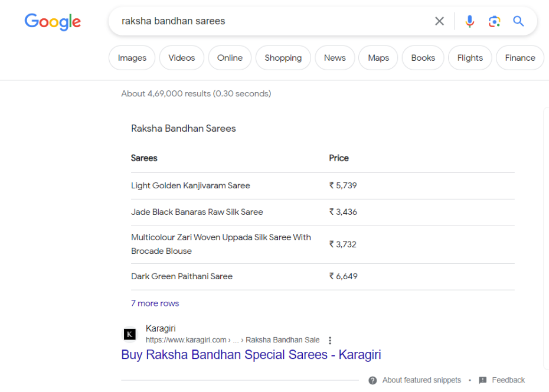549x392 pixels.
Task: Select the Shopping filter chip
Action: pyautogui.click(x=283, y=58)
